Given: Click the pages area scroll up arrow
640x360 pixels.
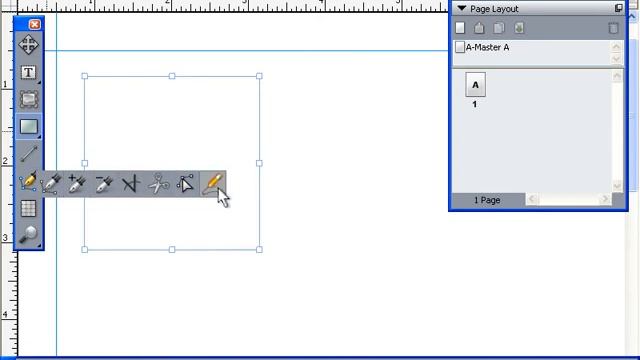Looking at the screenshot, I should coord(617,76).
